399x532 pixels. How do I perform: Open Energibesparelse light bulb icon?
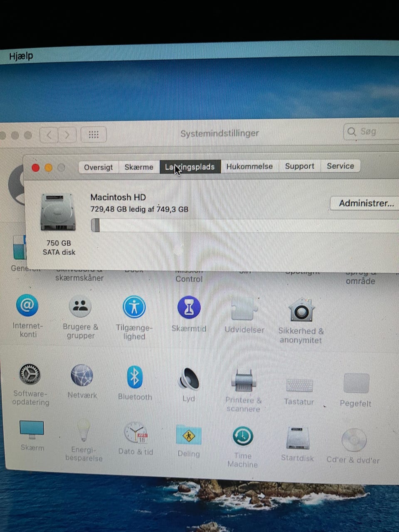point(84,431)
